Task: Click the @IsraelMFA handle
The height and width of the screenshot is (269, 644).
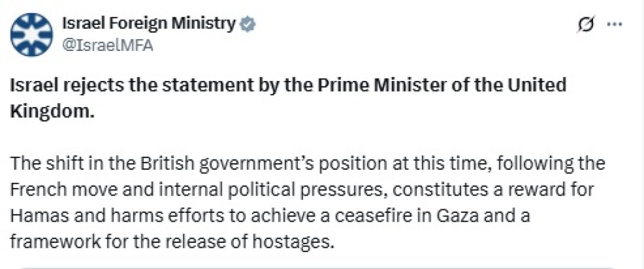Action: click(107, 46)
